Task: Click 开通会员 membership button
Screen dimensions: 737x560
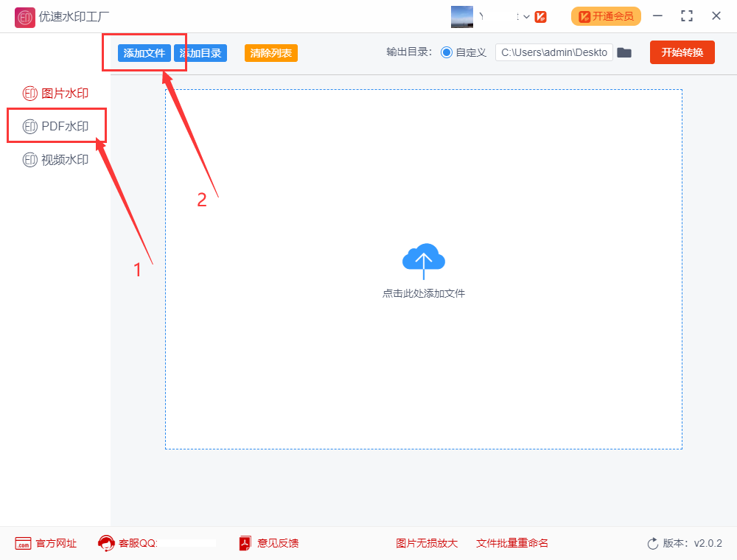Action: point(606,16)
